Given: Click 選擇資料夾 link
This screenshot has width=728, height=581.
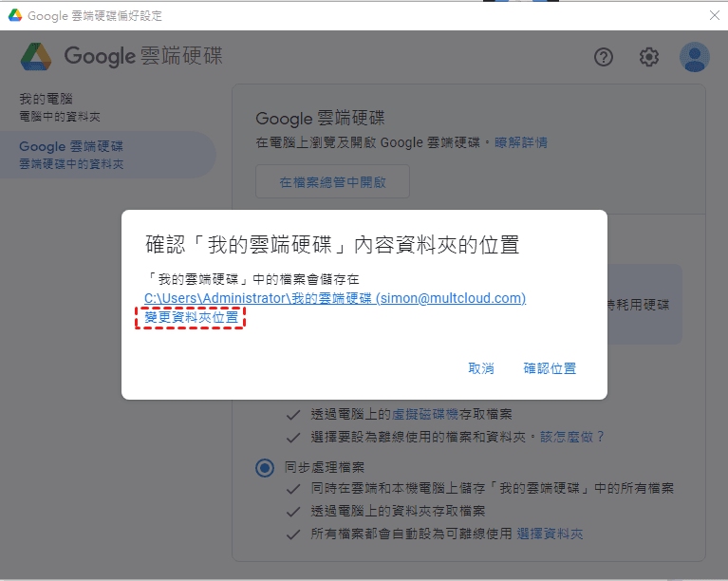Looking at the screenshot, I should 550,534.
